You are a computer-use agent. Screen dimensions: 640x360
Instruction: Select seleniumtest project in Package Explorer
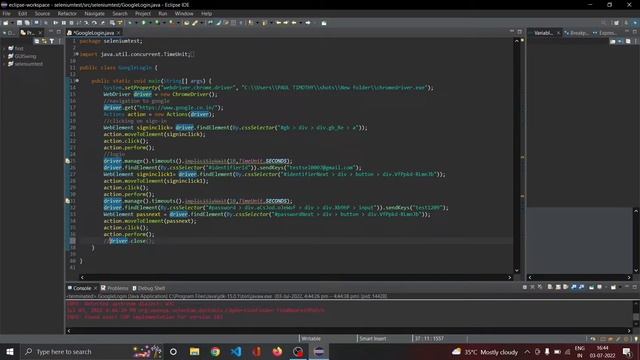click(28, 64)
